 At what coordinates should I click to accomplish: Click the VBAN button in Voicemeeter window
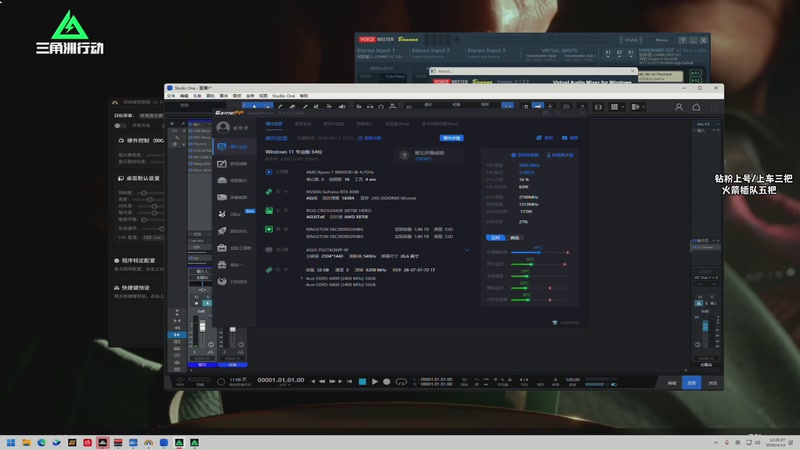[x=631, y=40]
